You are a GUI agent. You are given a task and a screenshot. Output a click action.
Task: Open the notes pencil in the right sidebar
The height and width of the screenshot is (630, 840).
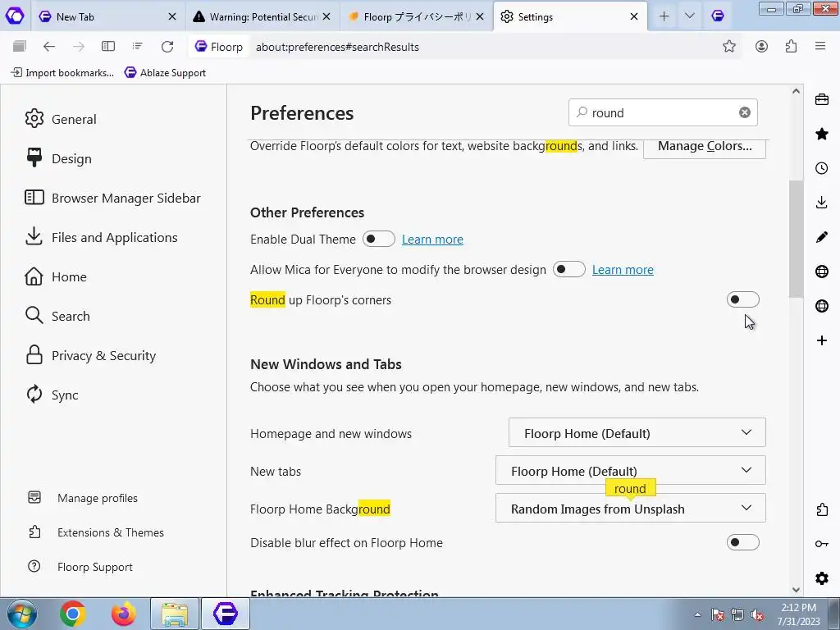[x=822, y=237]
